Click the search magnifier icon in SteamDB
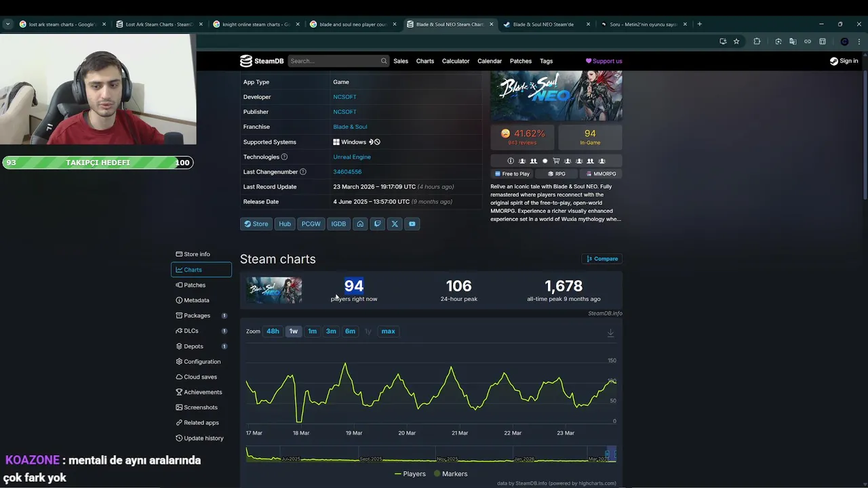Screen dimensions: 868x488 384,61
